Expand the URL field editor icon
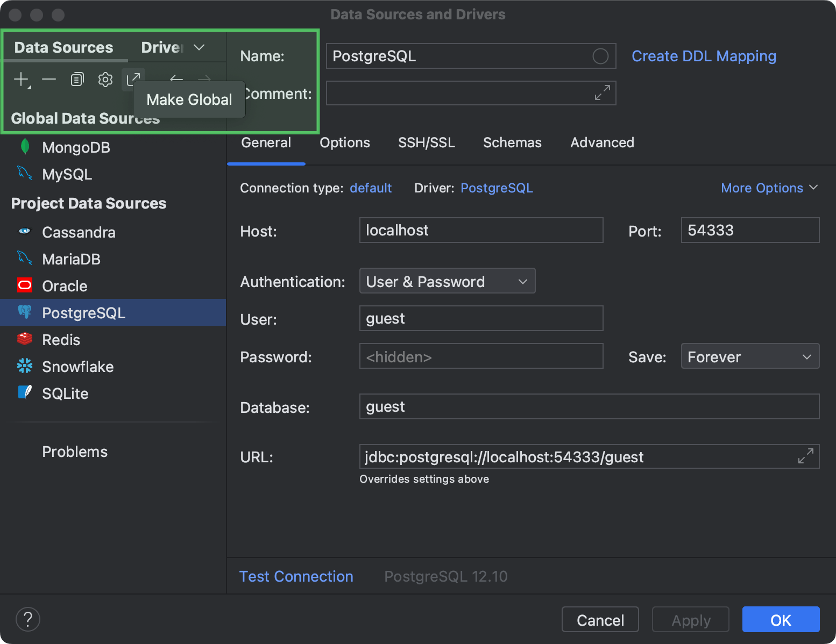The width and height of the screenshot is (836, 644). [805, 456]
